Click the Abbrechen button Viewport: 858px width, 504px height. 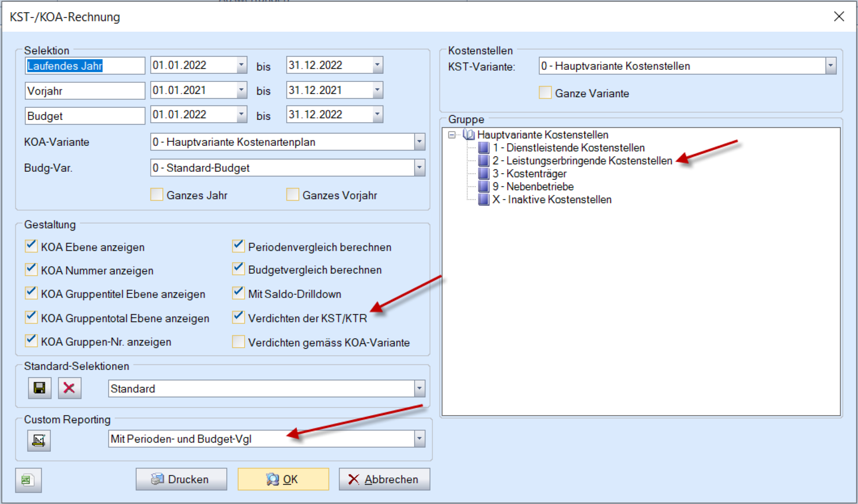pyautogui.click(x=384, y=479)
